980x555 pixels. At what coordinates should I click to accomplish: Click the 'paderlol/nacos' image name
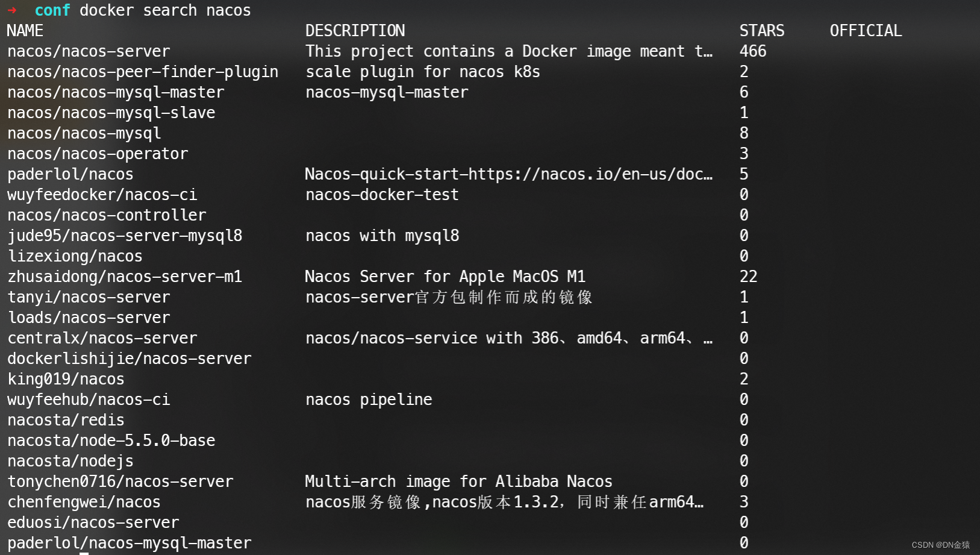pos(70,174)
